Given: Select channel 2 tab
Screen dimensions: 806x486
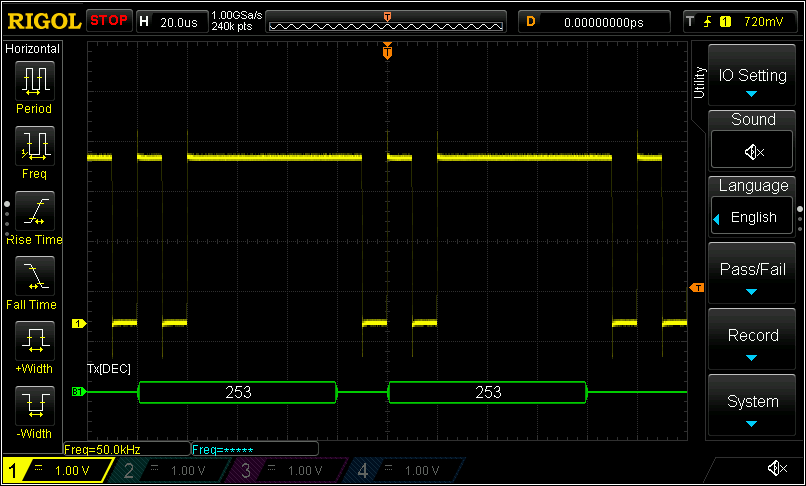Looking at the screenshot, I should point(170,471).
